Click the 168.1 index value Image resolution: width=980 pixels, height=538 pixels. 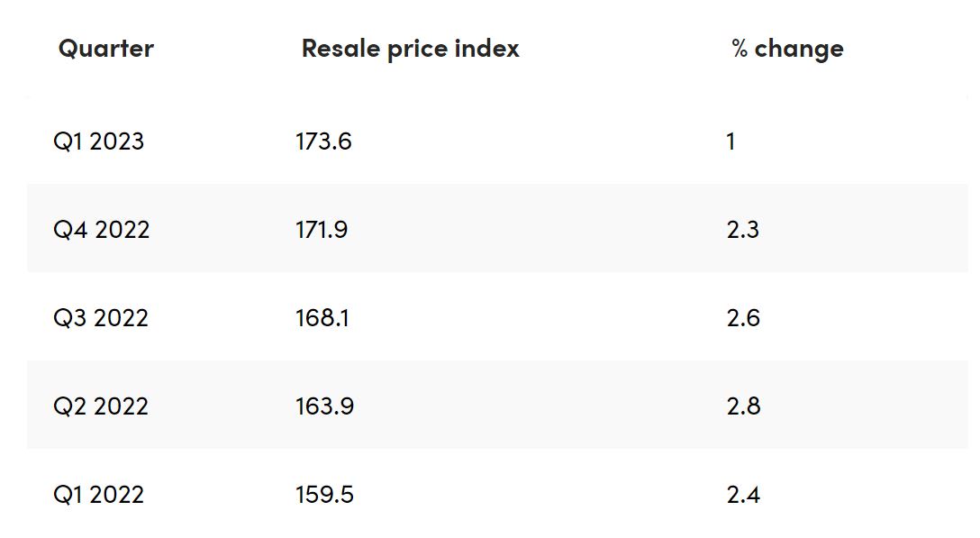[322, 318]
